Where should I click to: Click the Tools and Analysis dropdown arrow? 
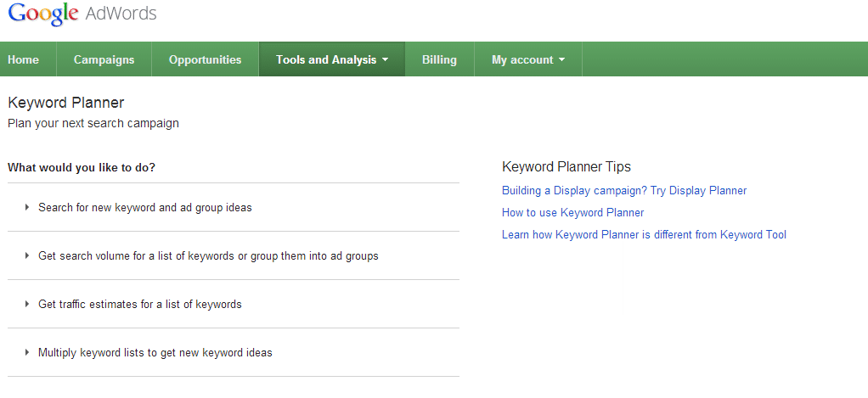[x=386, y=59]
